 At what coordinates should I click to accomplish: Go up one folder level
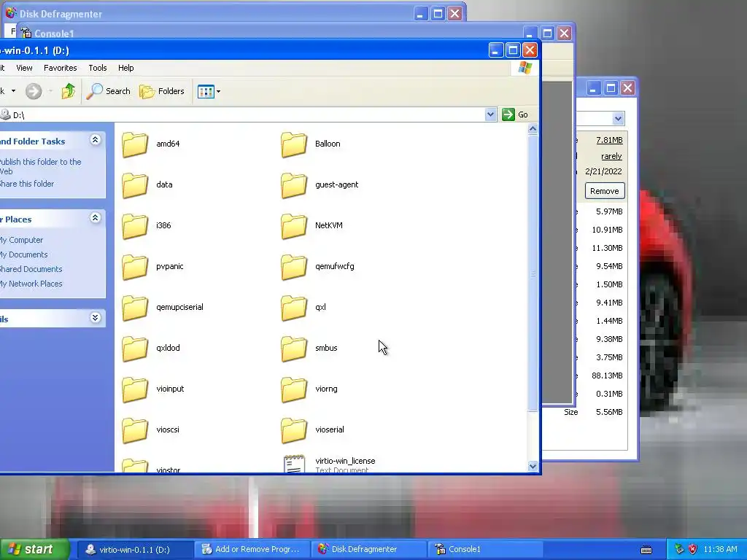coord(68,91)
